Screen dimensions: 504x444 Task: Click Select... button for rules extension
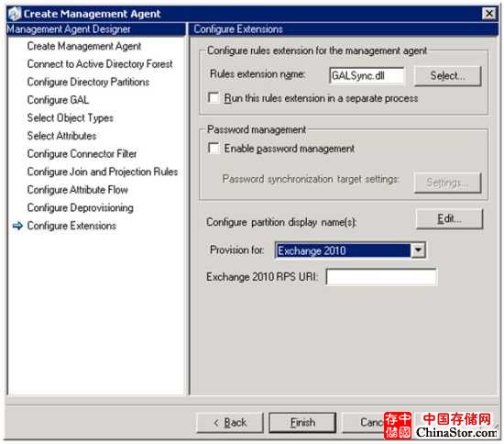coord(448,76)
